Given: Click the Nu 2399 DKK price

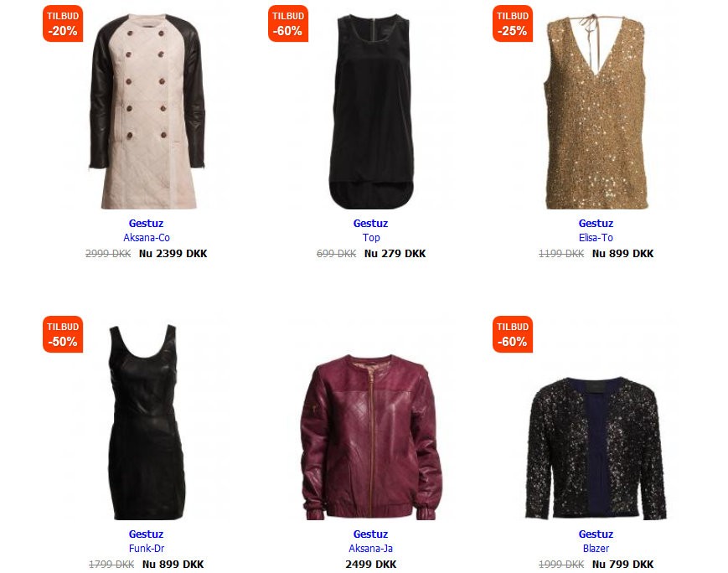Looking at the screenshot, I should click(x=173, y=254).
